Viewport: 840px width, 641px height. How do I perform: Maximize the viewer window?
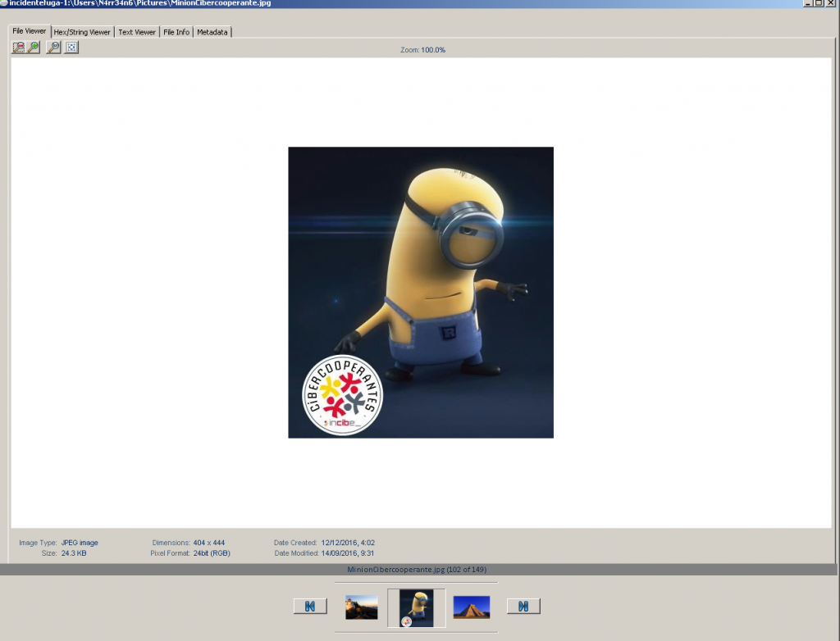pos(819,3)
